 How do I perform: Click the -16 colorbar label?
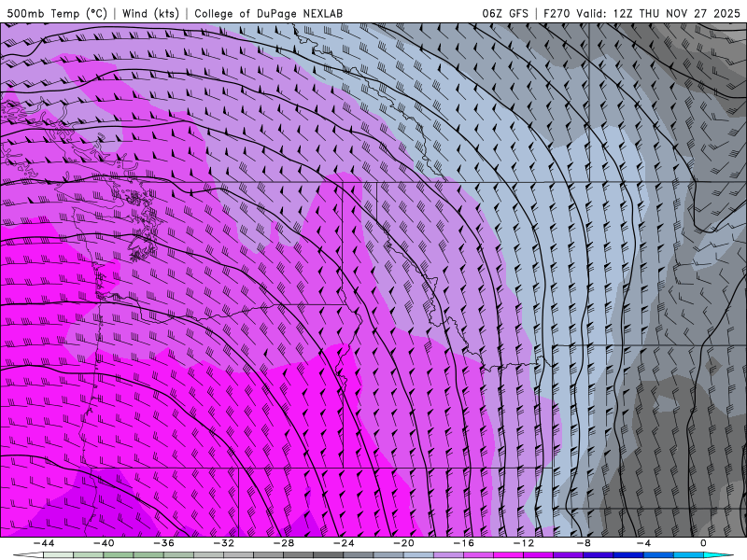[463, 543]
